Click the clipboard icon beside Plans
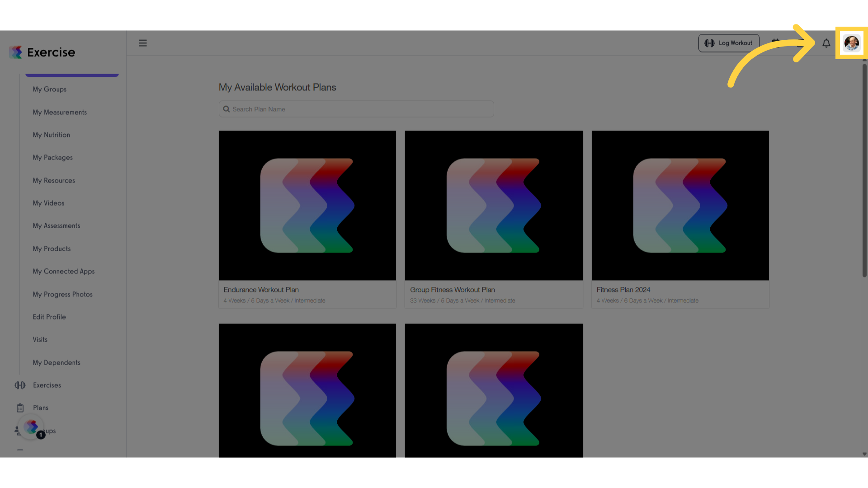868x488 pixels. click(x=20, y=408)
